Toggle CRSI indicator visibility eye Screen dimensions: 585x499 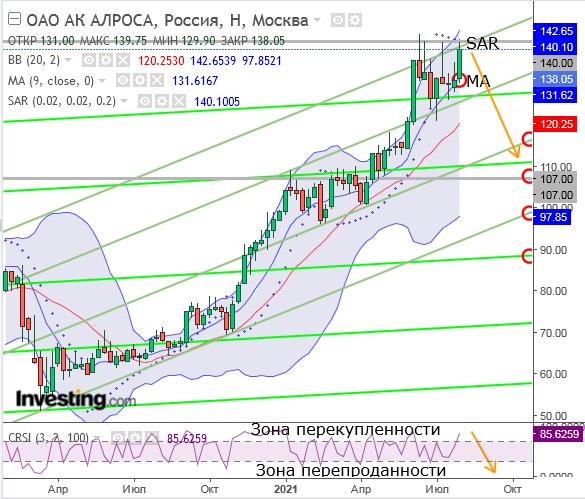[118, 437]
